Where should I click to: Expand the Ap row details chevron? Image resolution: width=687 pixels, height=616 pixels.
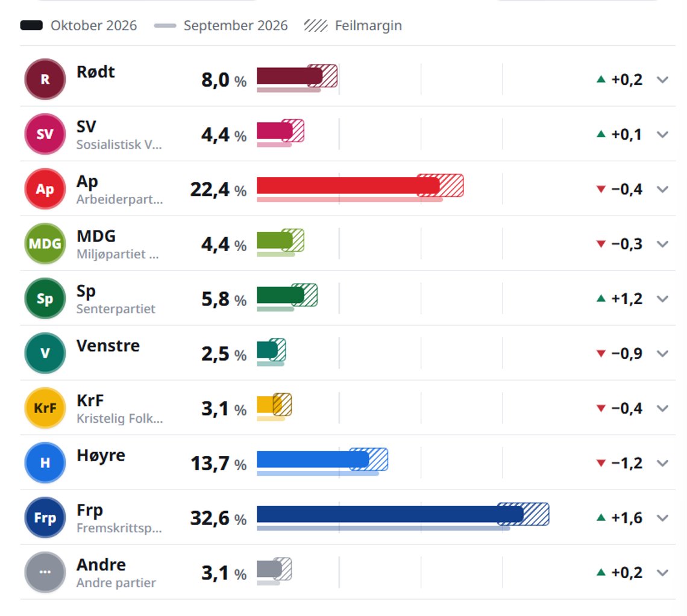point(662,189)
